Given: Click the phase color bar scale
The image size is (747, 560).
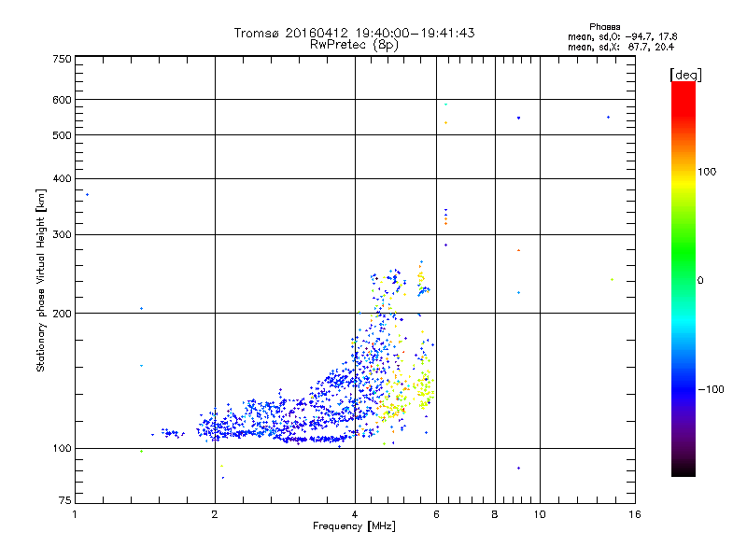Looking at the screenshot, I should tap(684, 278).
